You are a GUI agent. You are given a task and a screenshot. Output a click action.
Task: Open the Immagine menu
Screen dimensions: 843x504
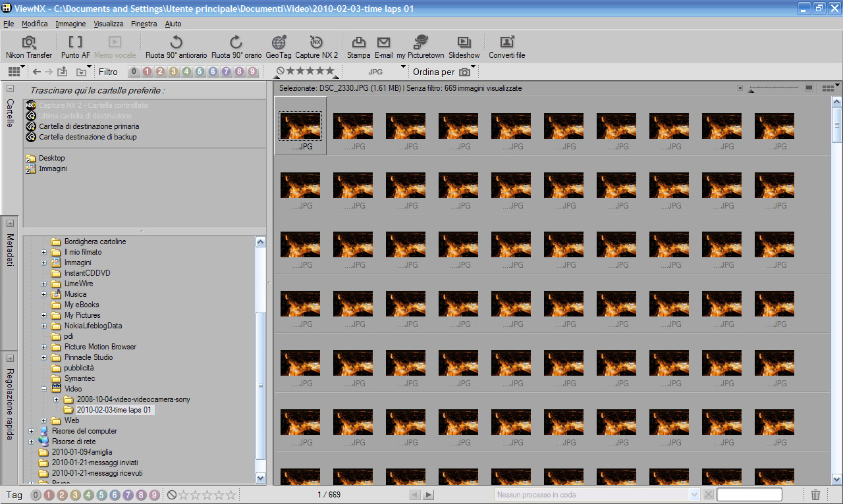tap(70, 24)
